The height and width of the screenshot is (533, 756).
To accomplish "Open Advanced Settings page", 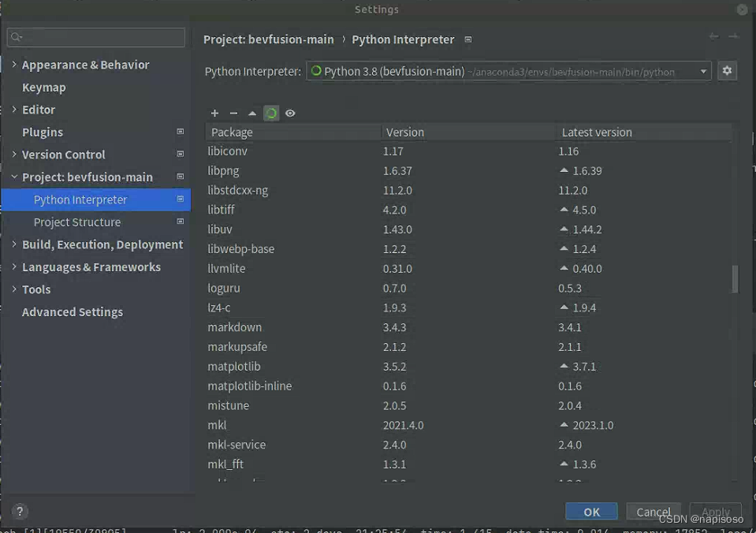I will pos(73,312).
